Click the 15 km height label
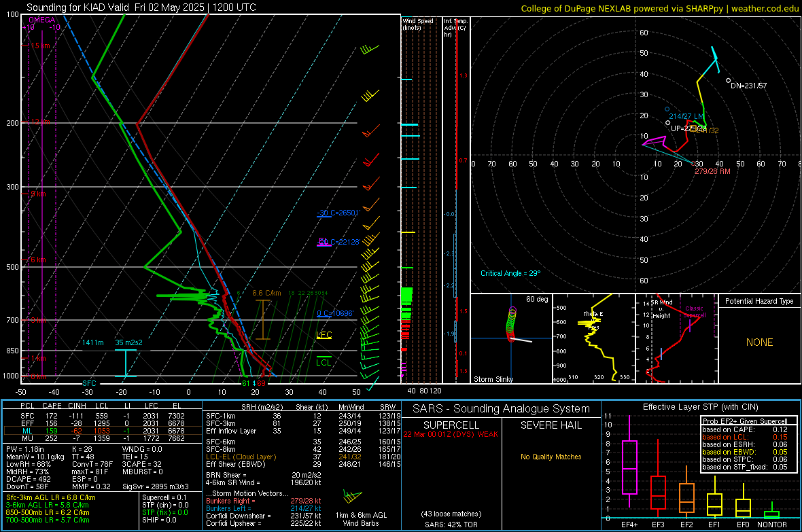This screenshot has height=532, width=802. tap(40, 46)
